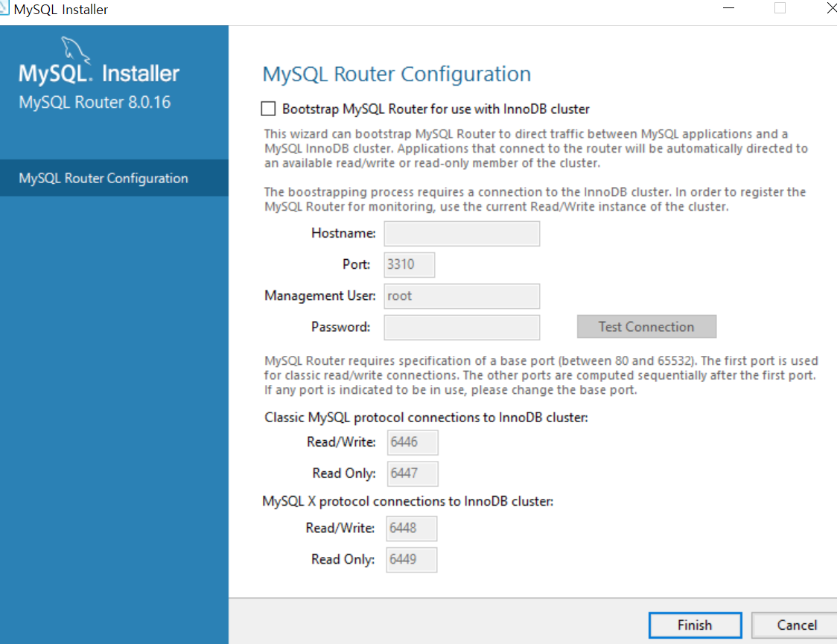This screenshot has width=837, height=644.
Task: Click the Finish button
Action: pos(695,625)
